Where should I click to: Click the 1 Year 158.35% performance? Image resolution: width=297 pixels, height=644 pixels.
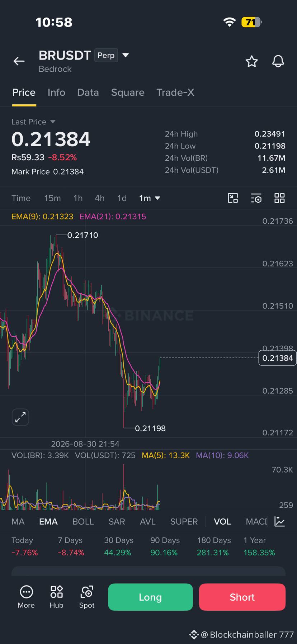(259, 546)
